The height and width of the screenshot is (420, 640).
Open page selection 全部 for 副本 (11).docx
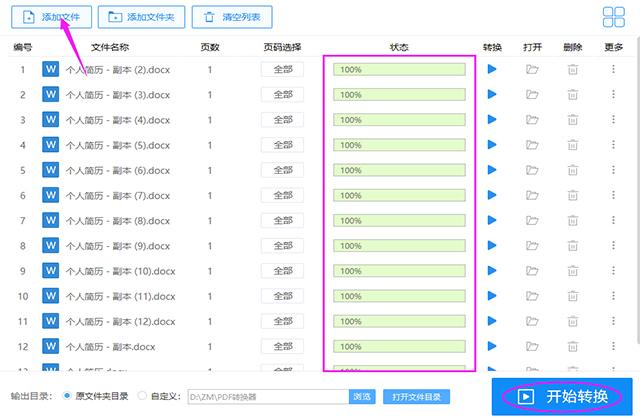[282, 296]
